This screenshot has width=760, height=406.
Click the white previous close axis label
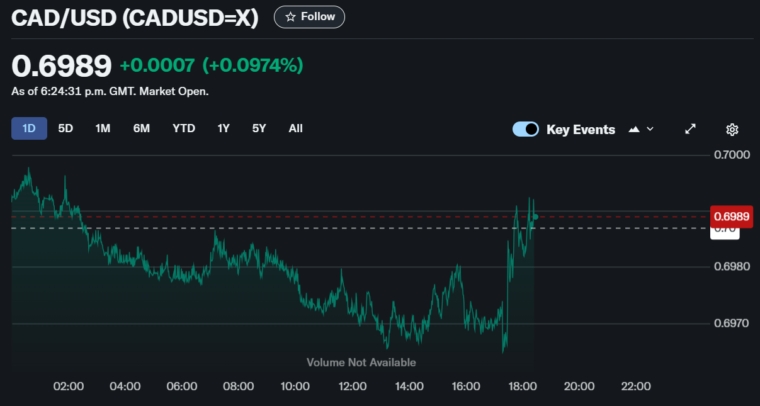(725, 231)
